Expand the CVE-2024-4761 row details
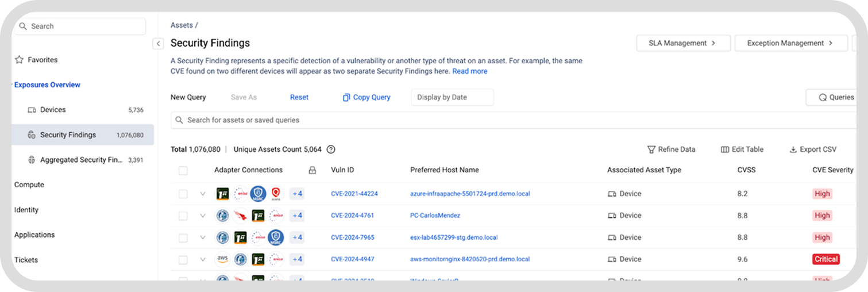Screen dimensions: 868x292 (x=202, y=216)
